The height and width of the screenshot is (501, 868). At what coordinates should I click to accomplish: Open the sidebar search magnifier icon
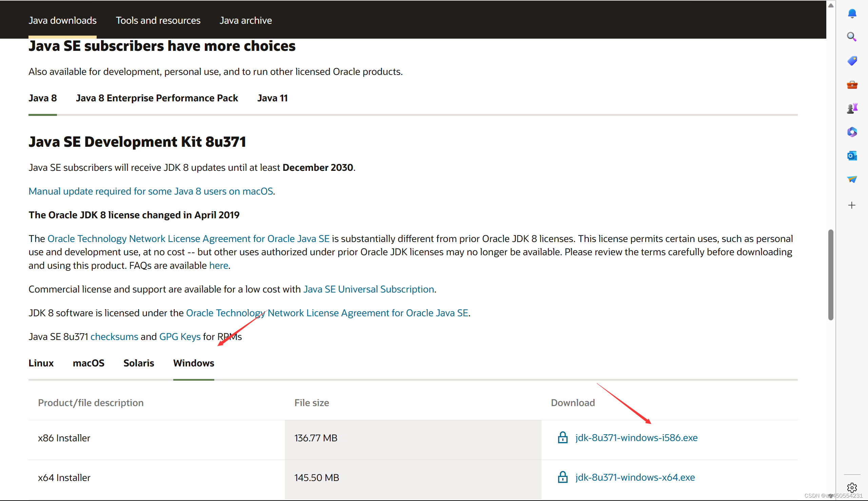click(851, 37)
